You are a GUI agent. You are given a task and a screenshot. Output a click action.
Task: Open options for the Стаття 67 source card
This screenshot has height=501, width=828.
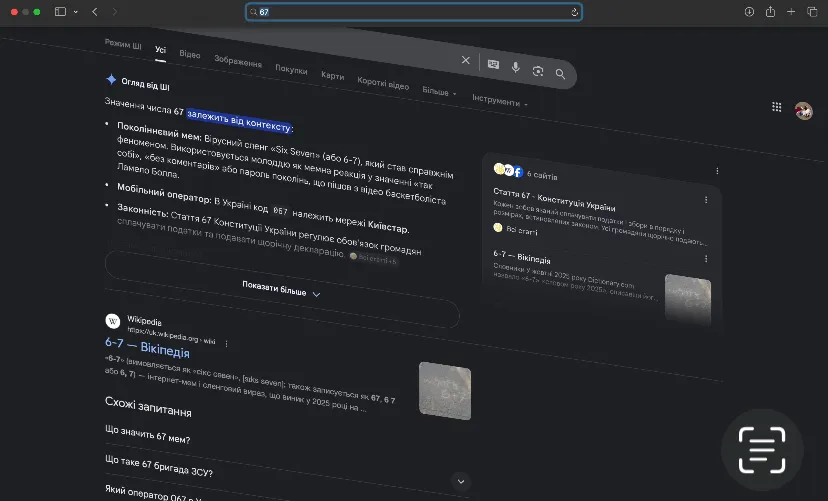click(x=705, y=200)
